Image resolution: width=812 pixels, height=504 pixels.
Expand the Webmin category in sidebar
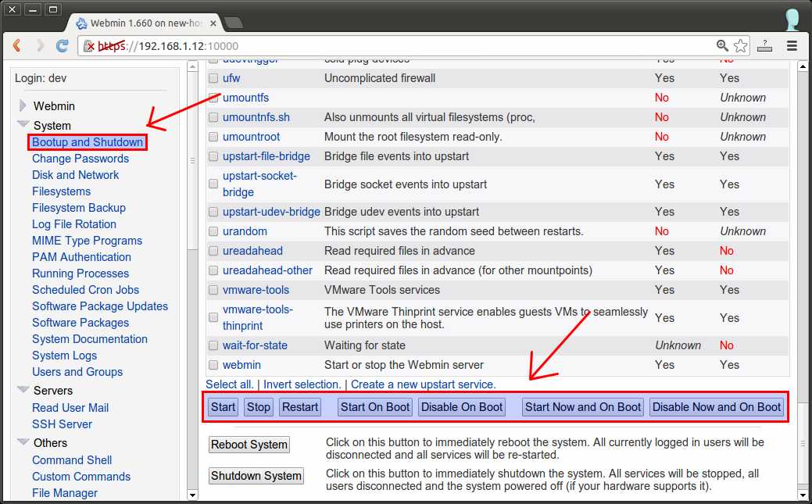(x=23, y=105)
